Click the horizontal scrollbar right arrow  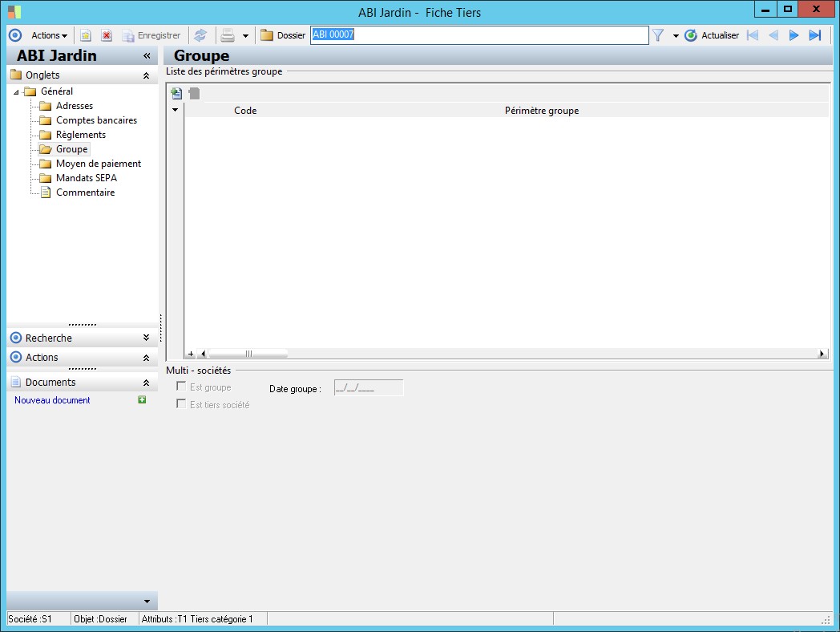[822, 354]
